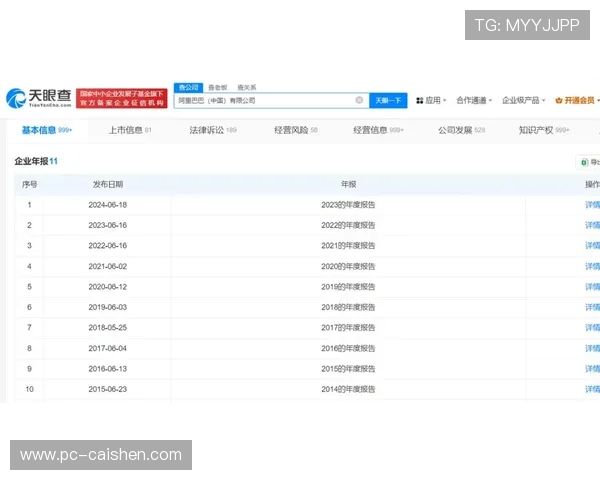Click the 2018的年度报告 cell
This screenshot has height=480, width=600.
tap(348, 307)
